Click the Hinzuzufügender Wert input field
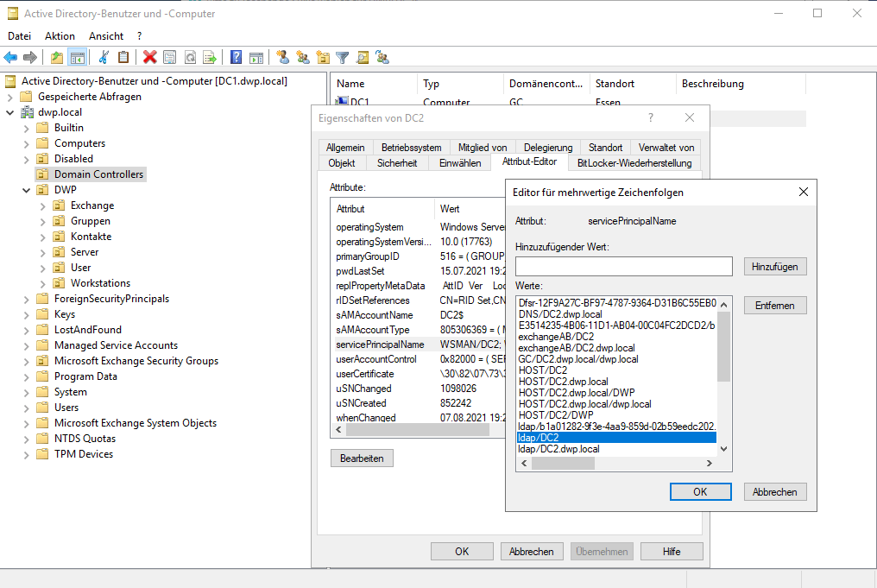 coord(623,267)
